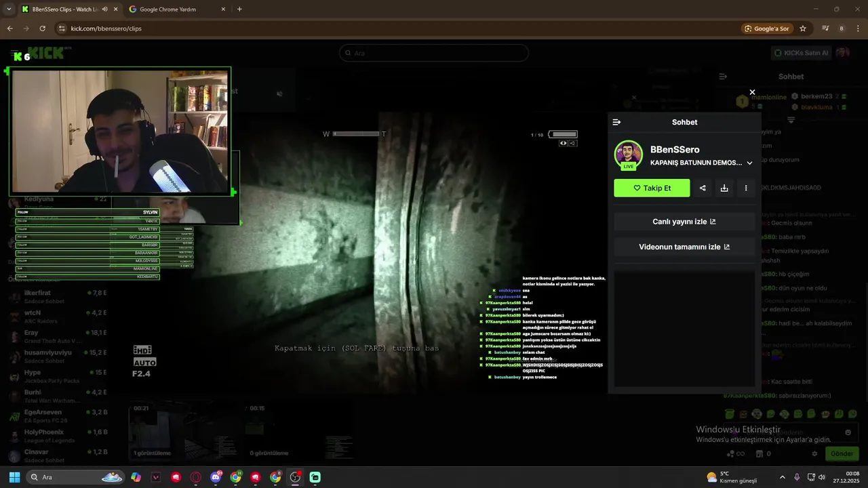Open Canlı yayını izle link

pyautogui.click(x=684, y=222)
